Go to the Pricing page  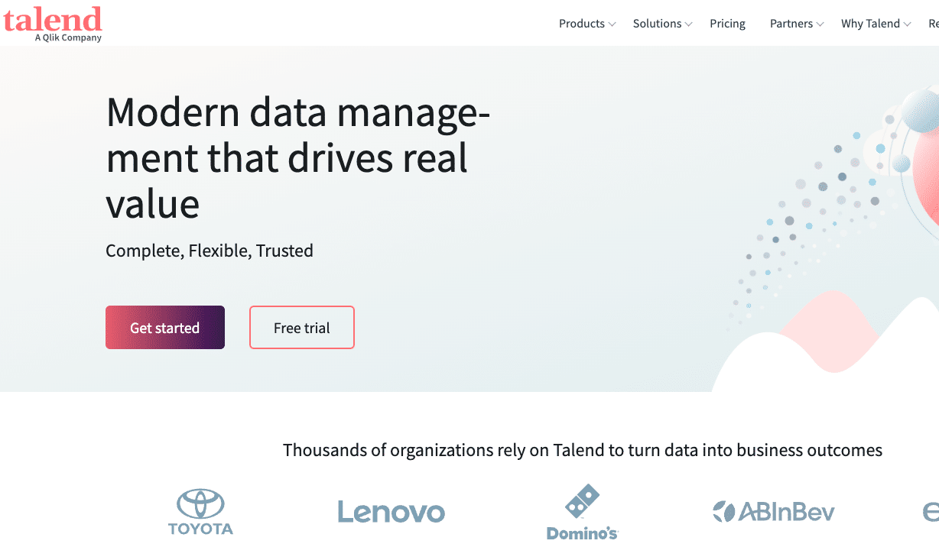[x=727, y=24]
